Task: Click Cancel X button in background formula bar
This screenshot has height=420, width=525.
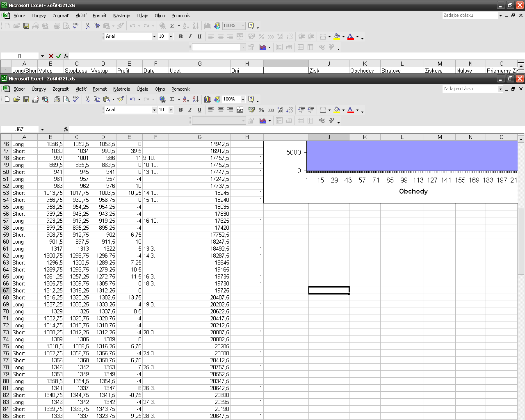Action: [51, 56]
